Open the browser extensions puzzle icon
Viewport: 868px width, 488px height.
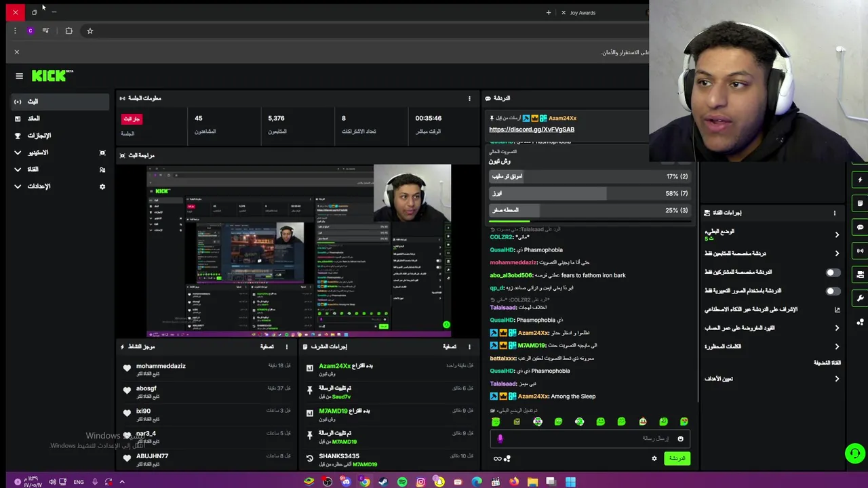pos(68,30)
